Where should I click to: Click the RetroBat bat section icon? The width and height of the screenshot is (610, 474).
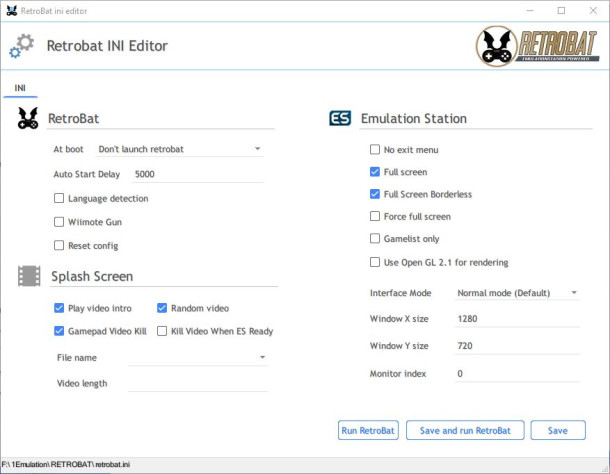click(28, 118)
